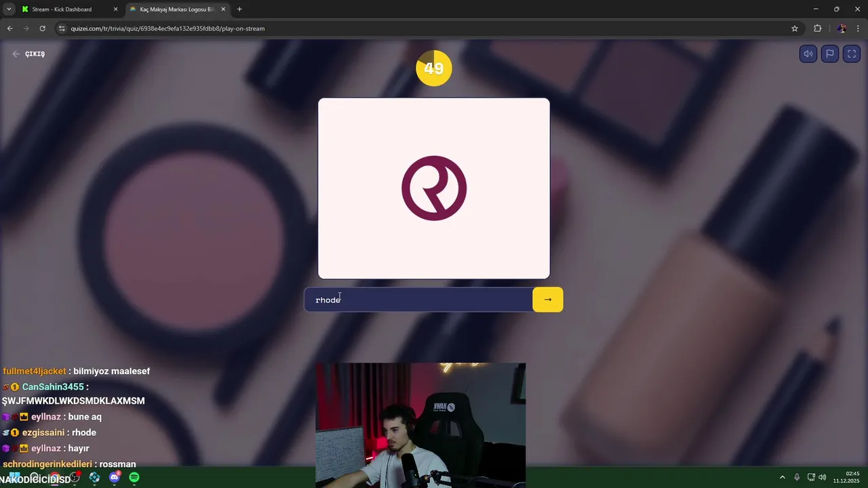The width and height of the screenshot is (868, 488).
Task: Open OBS Studio from the taskbar
Action: pos(75,477)
